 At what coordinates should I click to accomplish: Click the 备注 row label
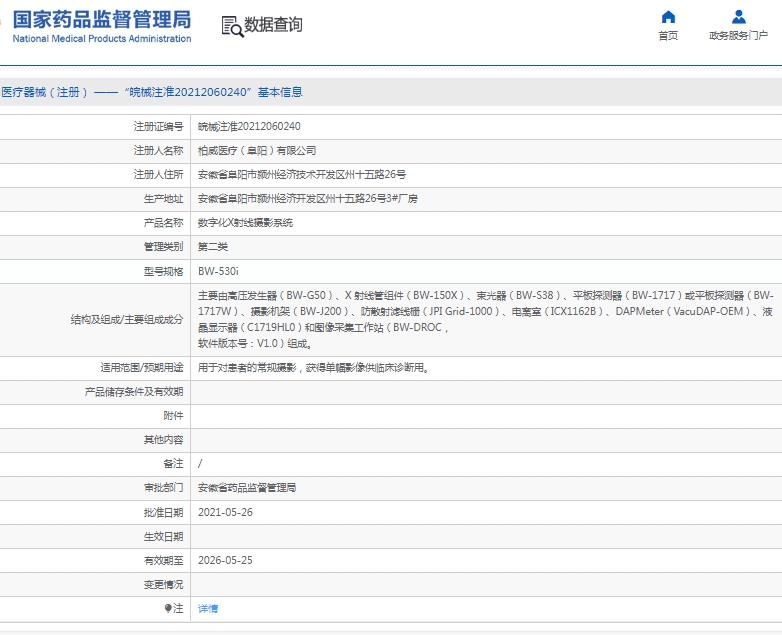(x=174, y=464)
